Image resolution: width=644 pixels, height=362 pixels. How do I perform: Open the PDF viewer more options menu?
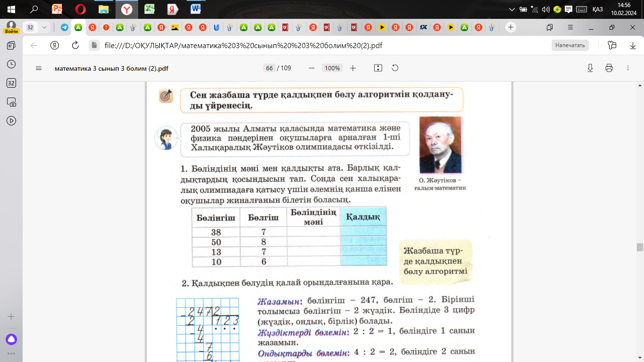coord(628,68)
